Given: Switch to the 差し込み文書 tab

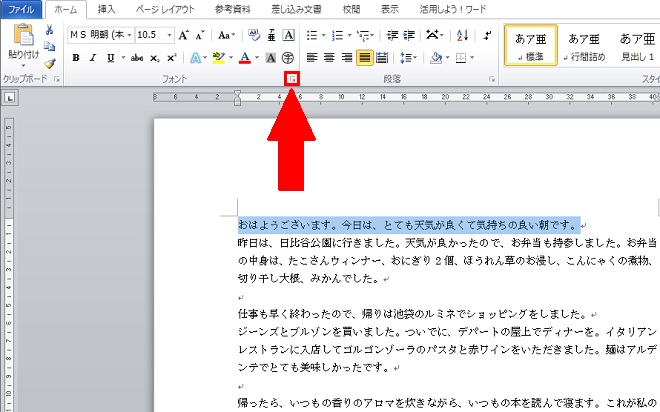Looking at the screenshot, I should click(296, 9).
